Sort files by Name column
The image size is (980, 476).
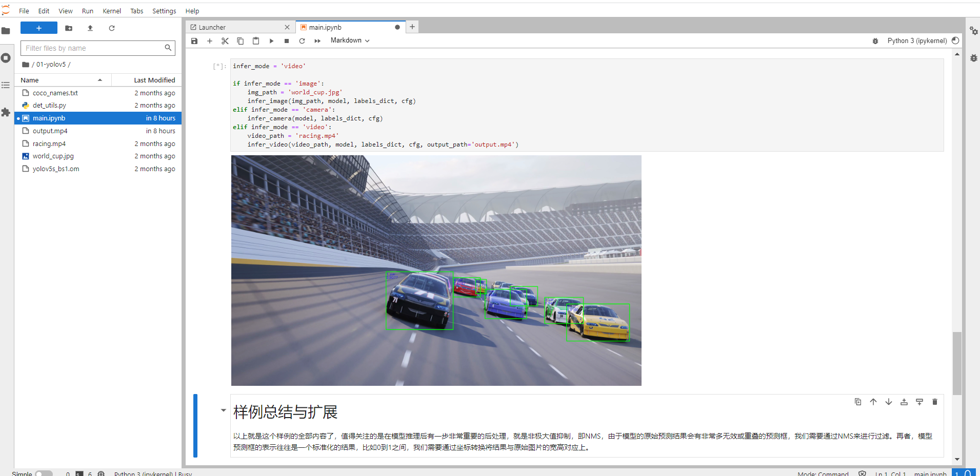click(63, 80)
